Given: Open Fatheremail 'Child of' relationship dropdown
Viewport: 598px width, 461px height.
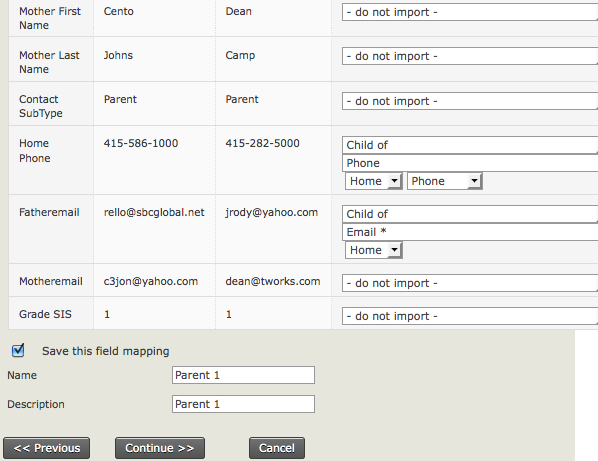Looking at the screenshot, I should 470,214.
